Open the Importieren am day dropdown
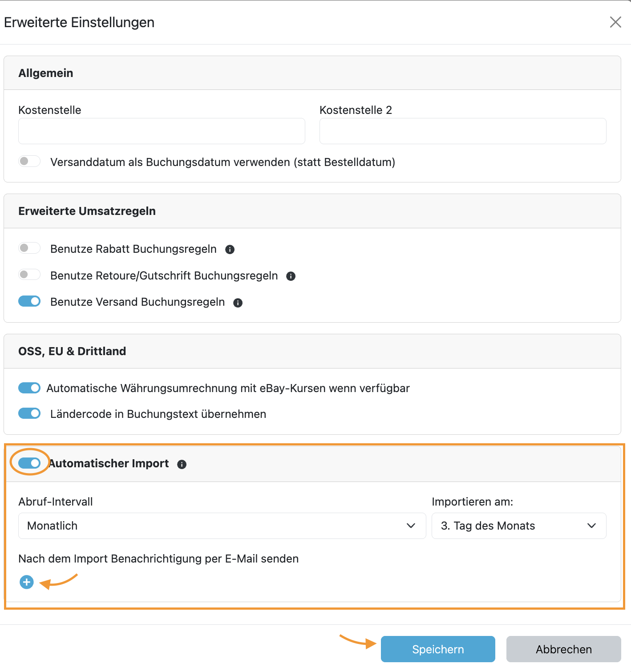The height and width of the screenshot is (672, 631). 518,526
